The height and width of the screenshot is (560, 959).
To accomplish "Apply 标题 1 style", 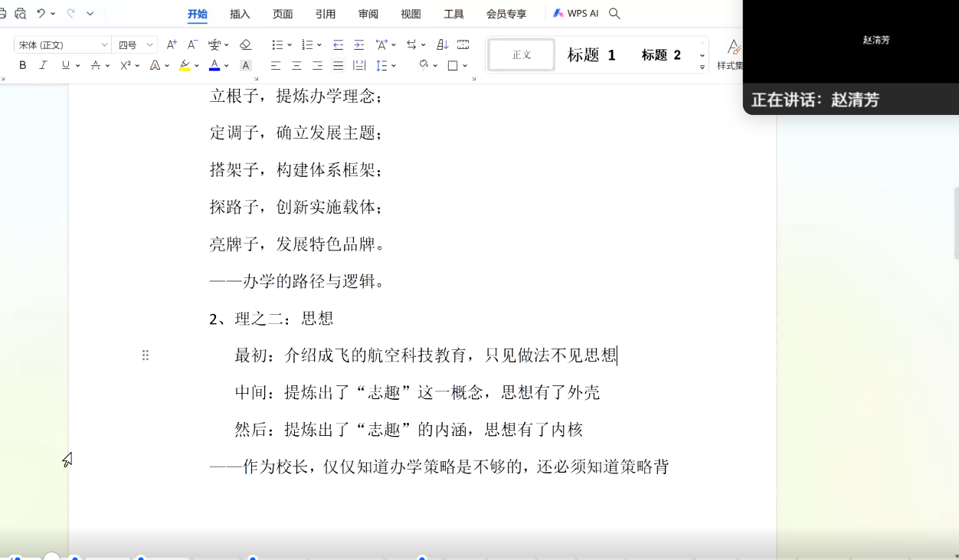I will [591, 54].
